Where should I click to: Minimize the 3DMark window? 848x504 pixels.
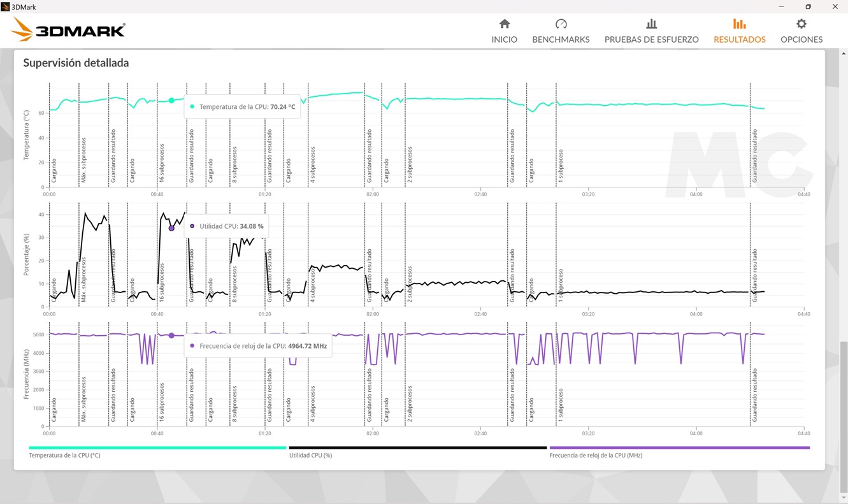[781, 7]
